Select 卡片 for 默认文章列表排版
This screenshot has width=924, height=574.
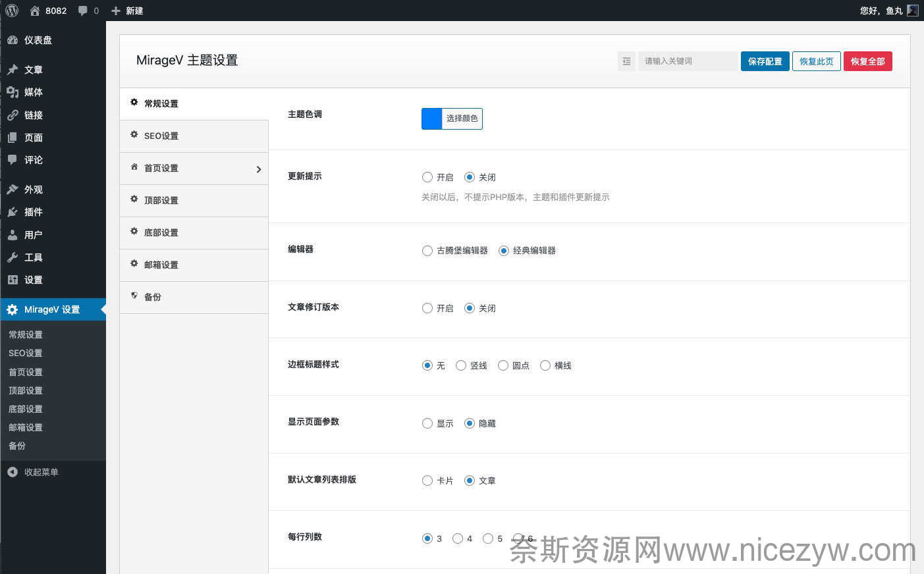pos(427,481)
